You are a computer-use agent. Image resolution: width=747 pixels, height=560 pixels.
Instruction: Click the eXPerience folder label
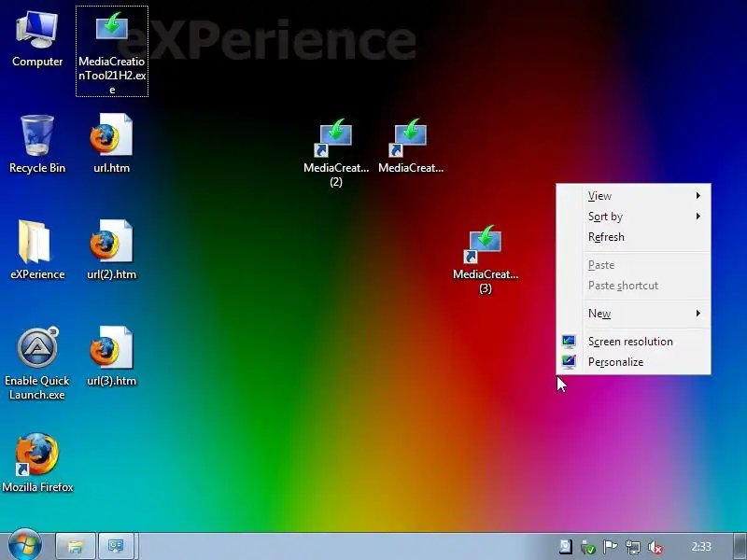click(x=37, y=274)
